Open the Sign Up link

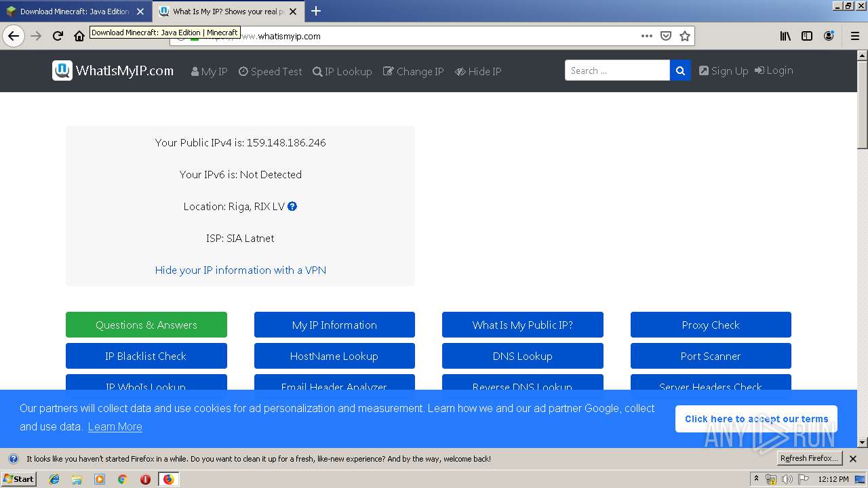pos(724,70)
